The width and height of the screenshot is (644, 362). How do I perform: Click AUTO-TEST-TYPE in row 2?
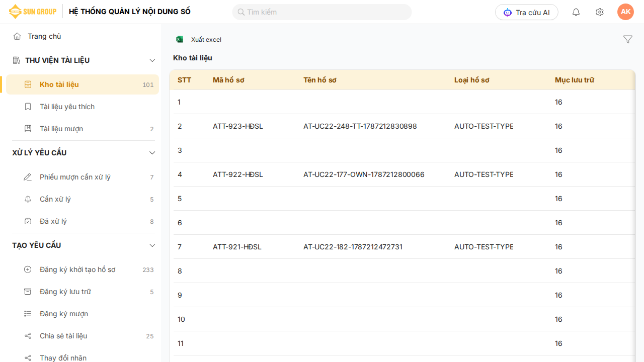tap(484, 126)
